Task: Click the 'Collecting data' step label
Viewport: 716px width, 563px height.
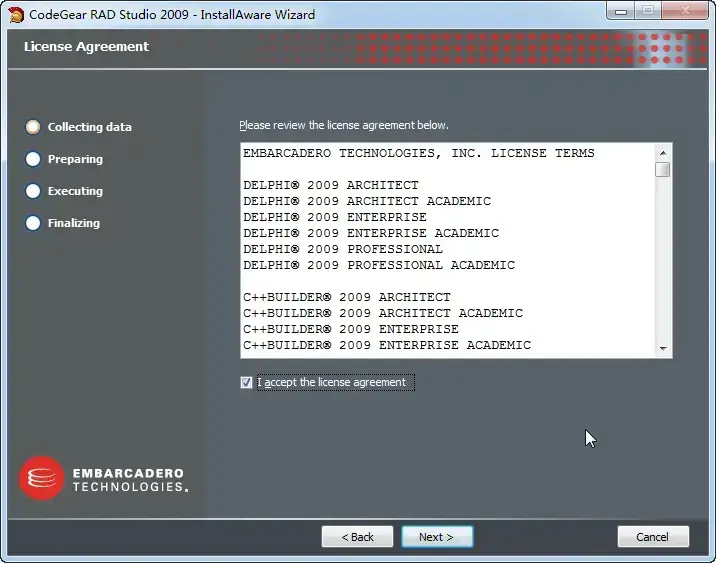Action: pos(90,127)
